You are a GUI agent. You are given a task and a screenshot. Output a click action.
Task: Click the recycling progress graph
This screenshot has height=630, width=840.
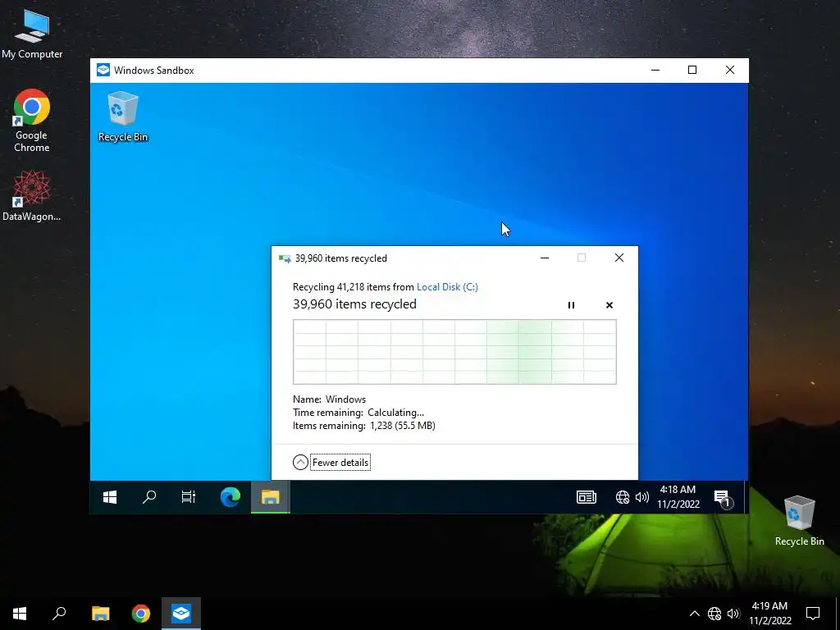click(454, 352)
